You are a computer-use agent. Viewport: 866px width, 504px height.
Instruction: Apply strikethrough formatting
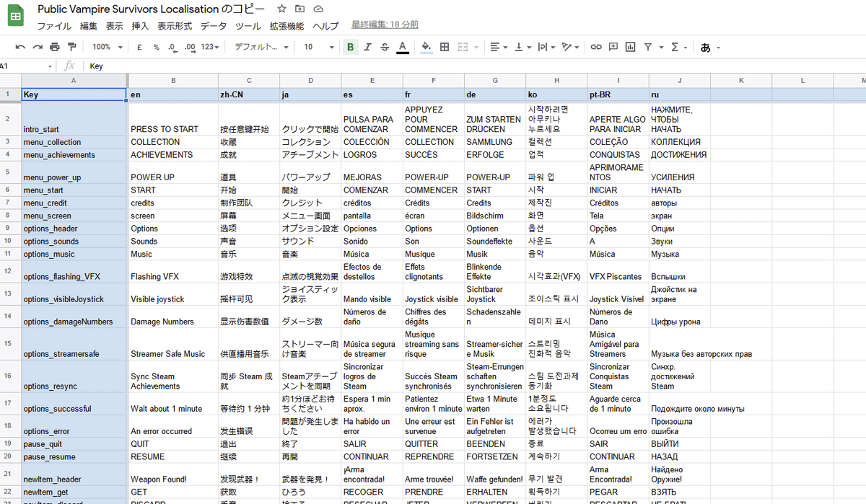coord(385,47)
